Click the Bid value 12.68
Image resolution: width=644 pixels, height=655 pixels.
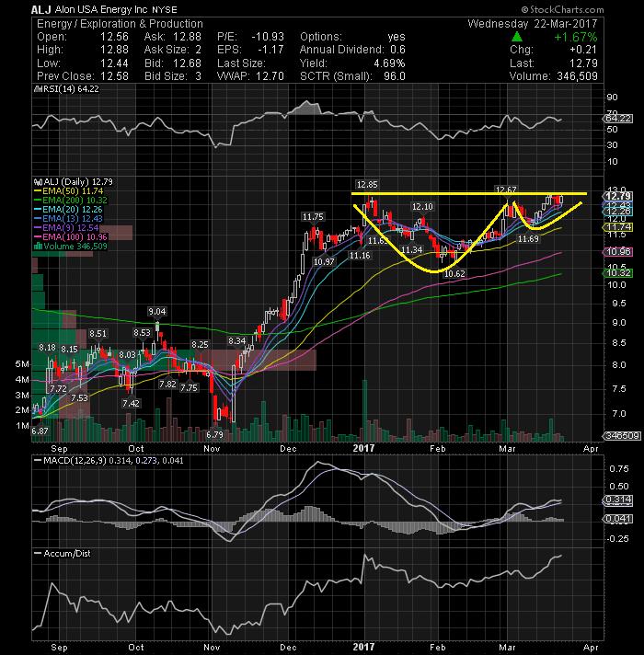click(187, 63)
